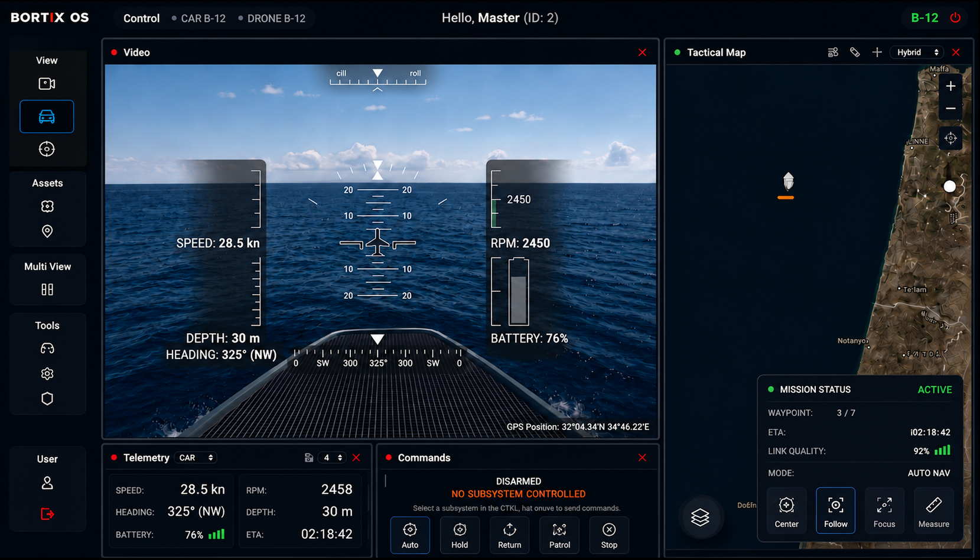The width and height of the screenshot is (980, 560).
Task: Click the white location dot on the coast
Action: point(949,187)
